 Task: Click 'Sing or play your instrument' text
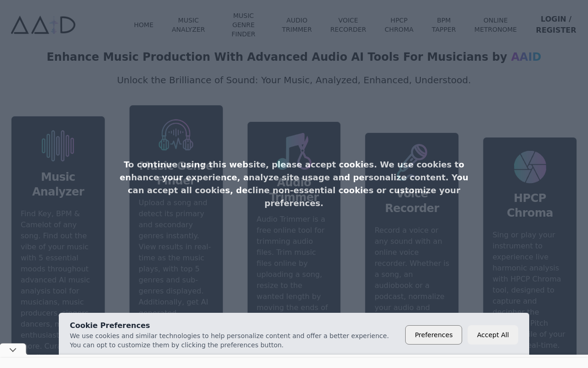pos(530,290)
